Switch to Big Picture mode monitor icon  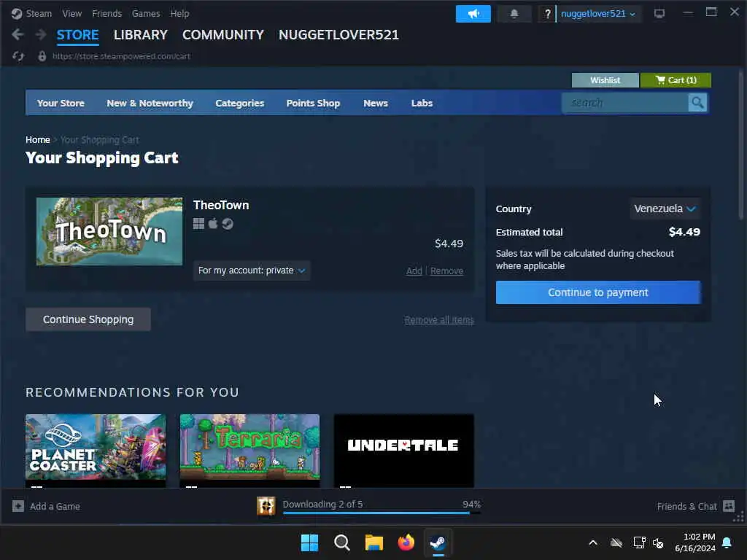tap(659, 13)
